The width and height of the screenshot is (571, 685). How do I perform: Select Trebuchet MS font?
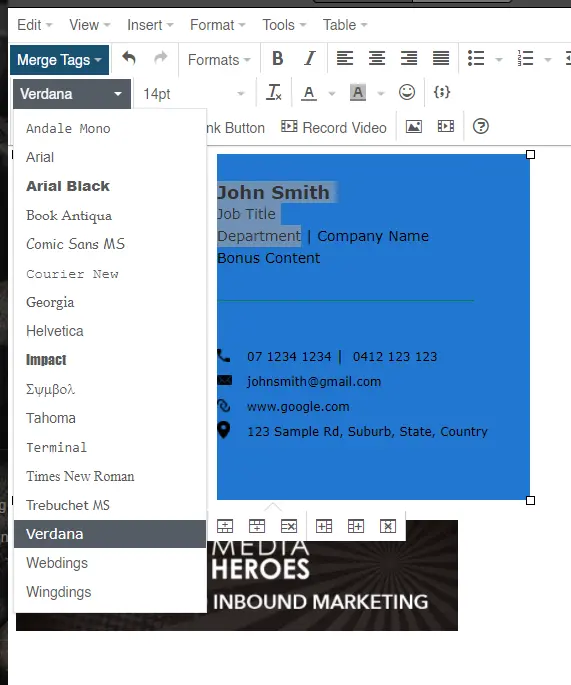tap(110, 505)
